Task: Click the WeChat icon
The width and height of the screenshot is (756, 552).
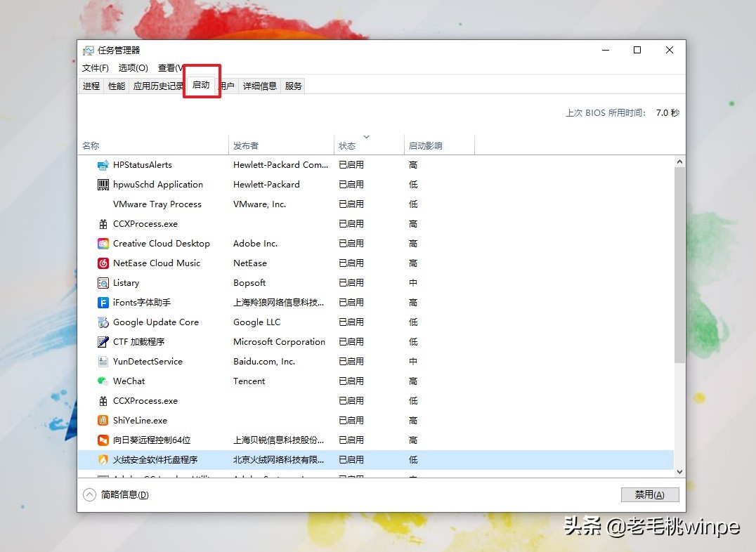Action: point(103,381)
